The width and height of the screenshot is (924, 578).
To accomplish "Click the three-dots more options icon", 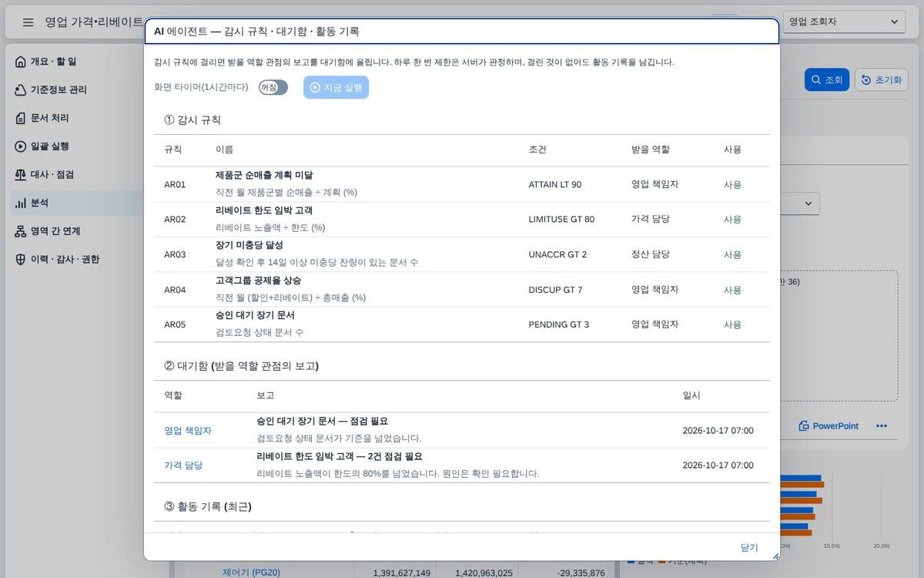I will click(882, 426).
